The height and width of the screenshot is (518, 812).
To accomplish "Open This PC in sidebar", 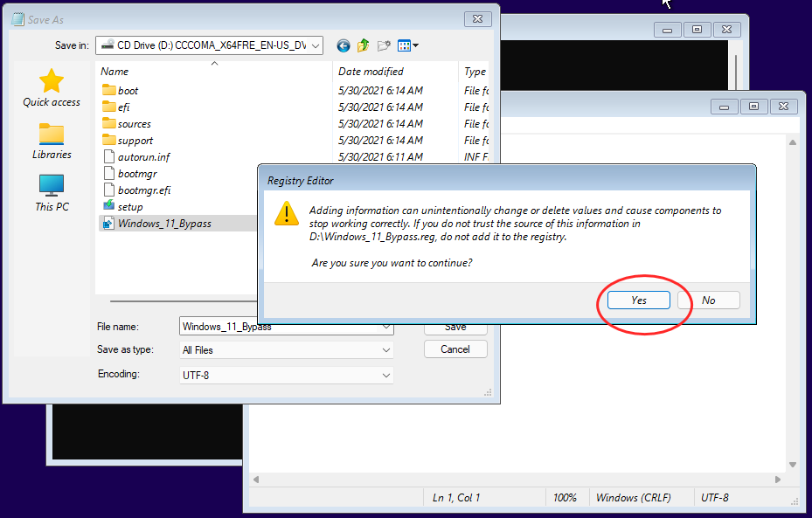I will pyautogui.click(x=52, y=193).
